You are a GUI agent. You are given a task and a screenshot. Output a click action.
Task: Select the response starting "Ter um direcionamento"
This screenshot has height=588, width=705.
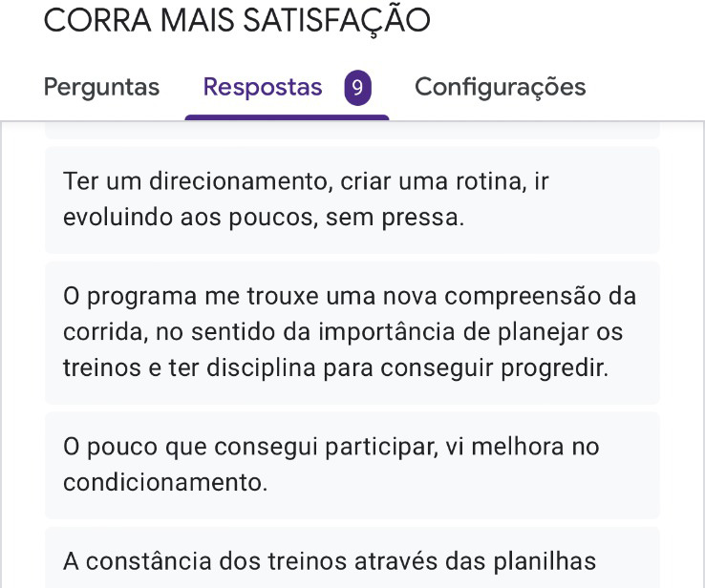pyautogui.click(x=352, y=199)
